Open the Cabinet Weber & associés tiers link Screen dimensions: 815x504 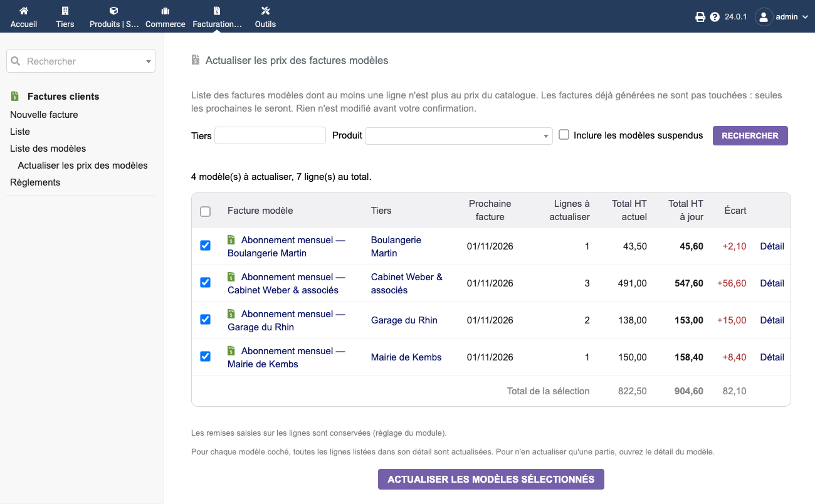(407, 283)
